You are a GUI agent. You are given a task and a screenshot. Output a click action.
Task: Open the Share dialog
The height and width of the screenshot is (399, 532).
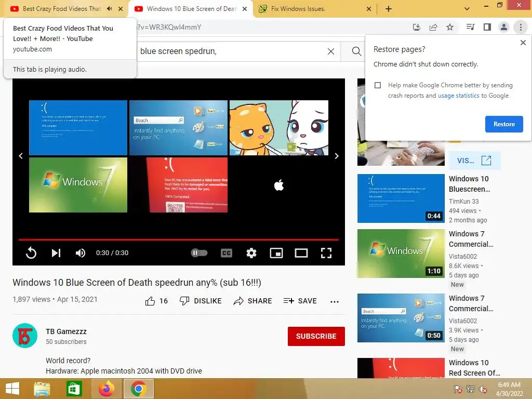pos(253,301)
